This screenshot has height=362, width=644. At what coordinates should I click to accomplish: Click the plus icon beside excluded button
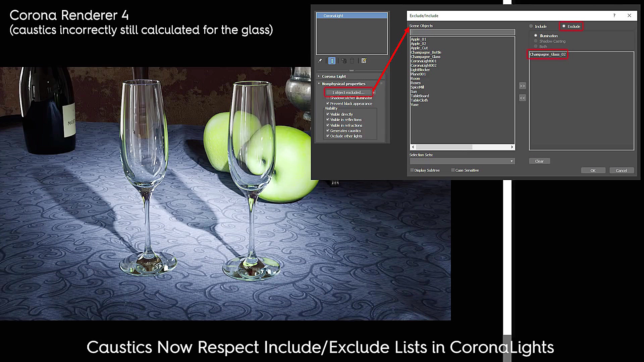point(374,93)
